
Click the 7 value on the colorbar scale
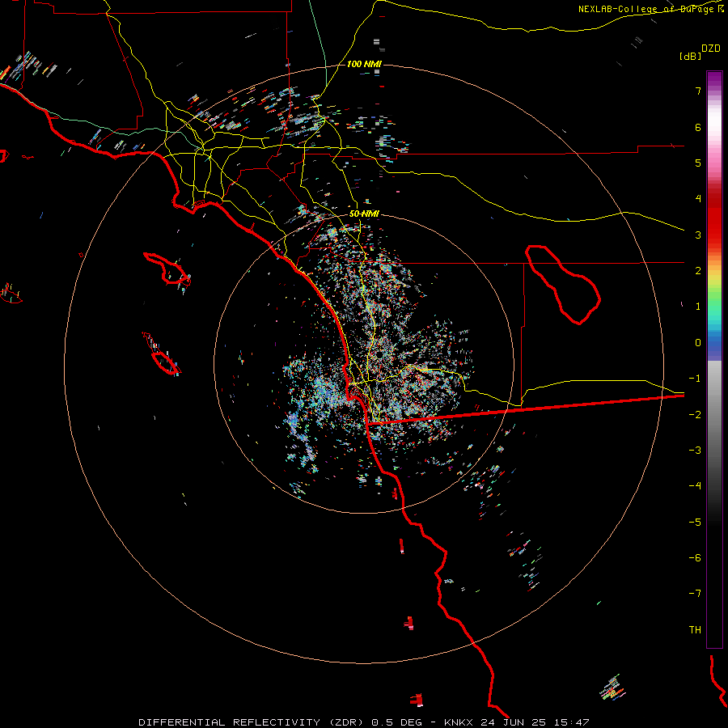(x=698, y=91)
